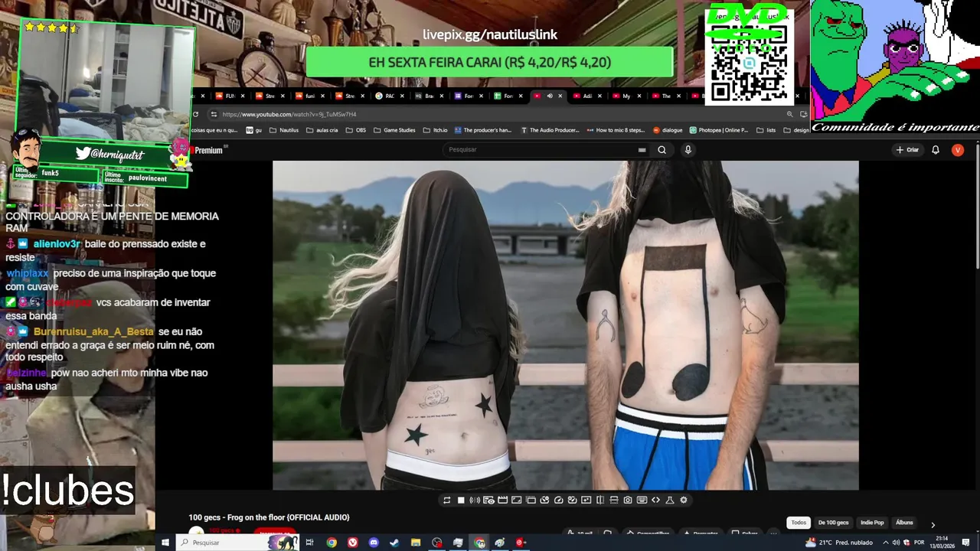Click the video title 100 gecs - Frog on the floor

point(269,517)
